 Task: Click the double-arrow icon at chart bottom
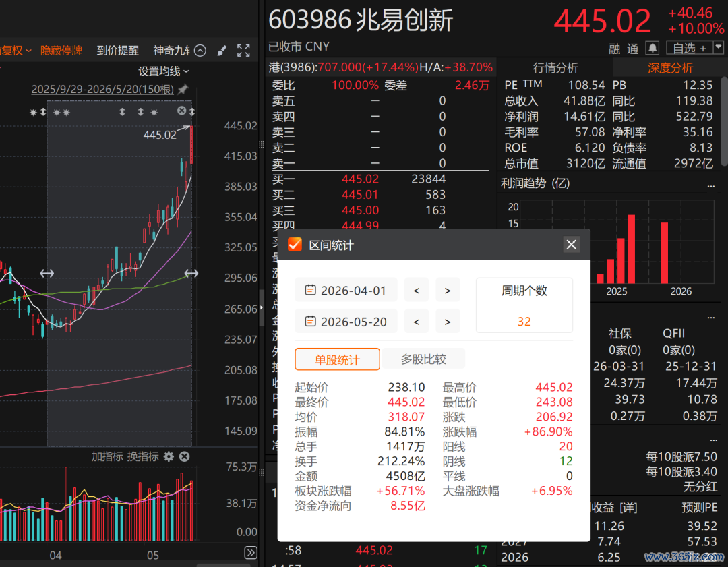click(251, 553)
